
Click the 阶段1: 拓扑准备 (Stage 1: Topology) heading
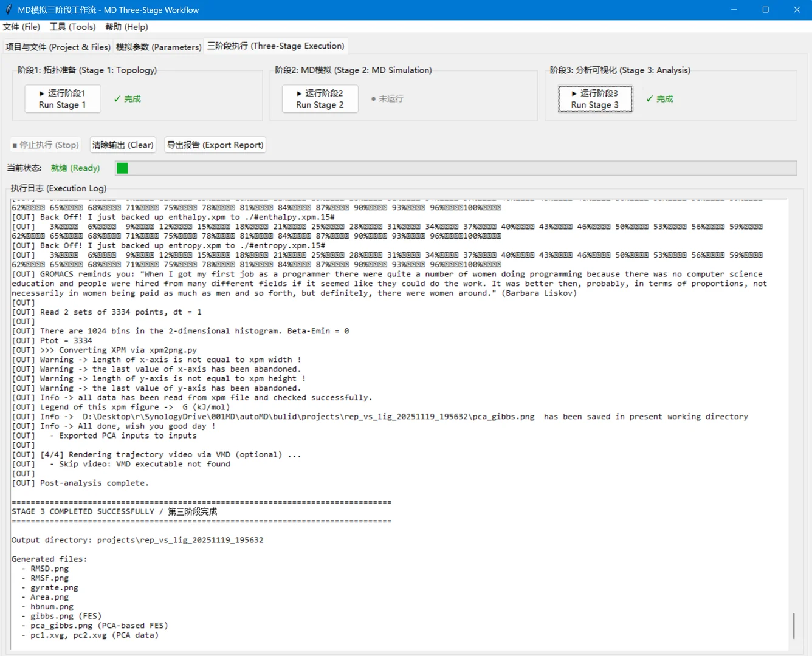pos(87,70)
